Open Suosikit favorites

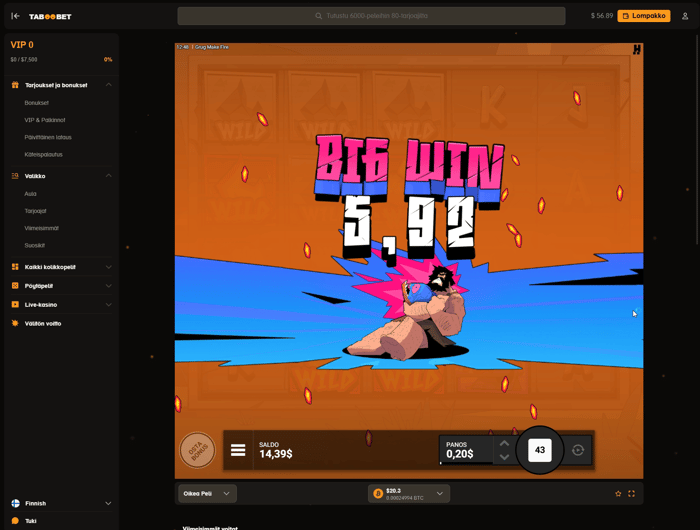(x=34, y=245)
